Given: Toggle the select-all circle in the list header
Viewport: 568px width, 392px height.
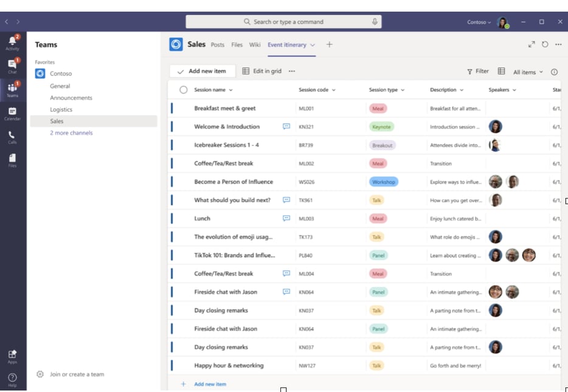Looking at the screenshot, I should click(184, 90).
